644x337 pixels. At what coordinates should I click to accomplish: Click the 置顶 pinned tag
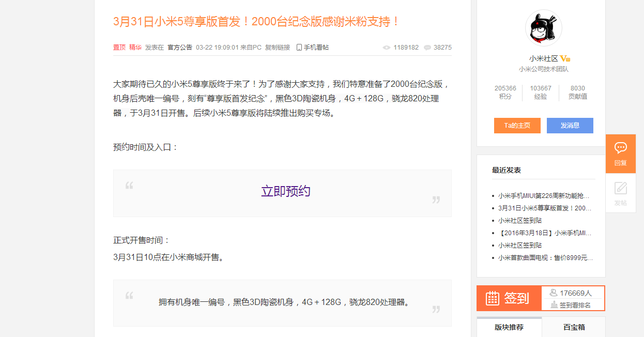(x=119, y=48)
